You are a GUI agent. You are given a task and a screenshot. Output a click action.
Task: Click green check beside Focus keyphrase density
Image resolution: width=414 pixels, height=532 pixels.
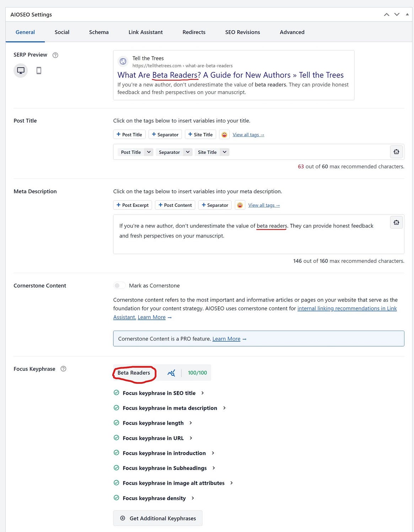pos(116,498)
